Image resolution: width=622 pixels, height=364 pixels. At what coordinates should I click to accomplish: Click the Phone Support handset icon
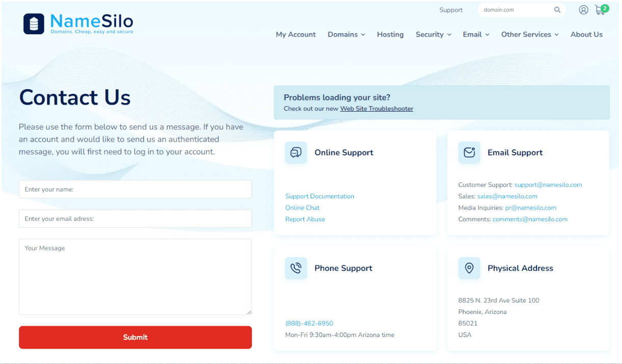coord(296,268)
